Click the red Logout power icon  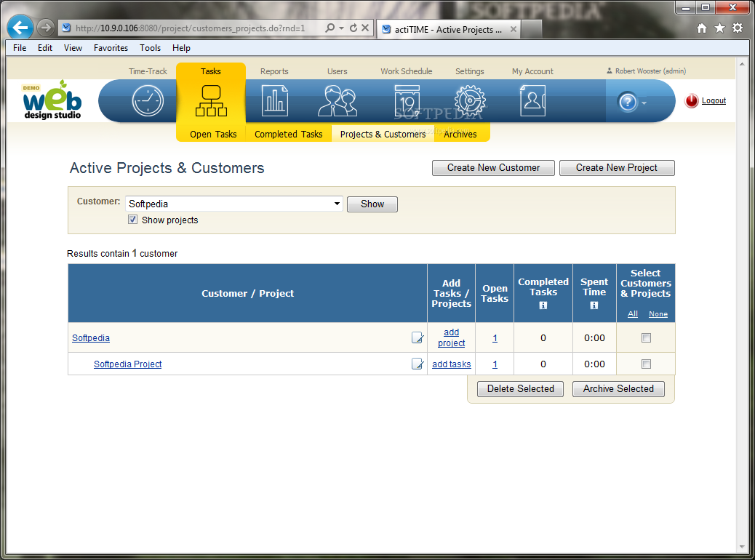point(692,100)
